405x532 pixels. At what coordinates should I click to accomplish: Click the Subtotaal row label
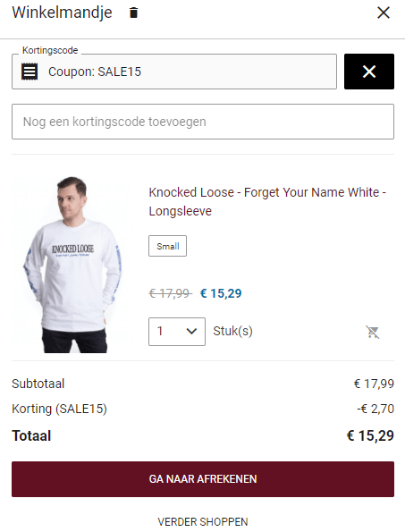pos(38,384)
